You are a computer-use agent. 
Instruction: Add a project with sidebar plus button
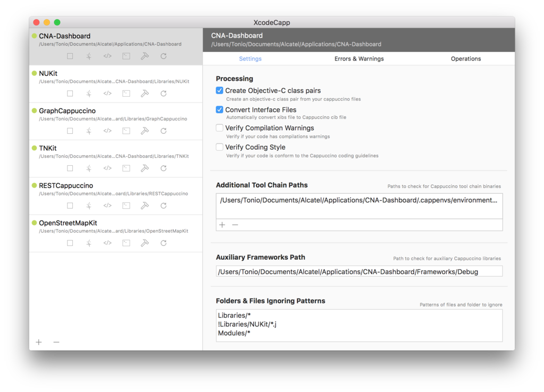(39, 342)
